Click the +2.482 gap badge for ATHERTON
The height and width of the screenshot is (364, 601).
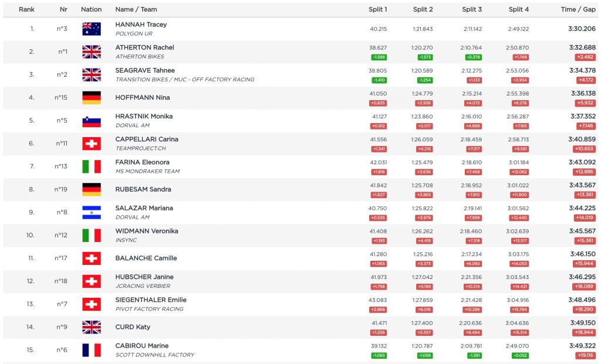(x=585, y=57)
